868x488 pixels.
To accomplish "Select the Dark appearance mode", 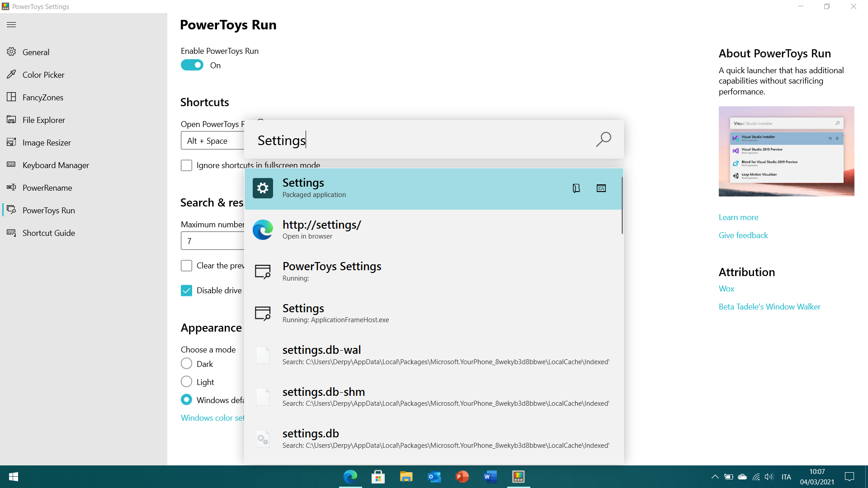I will [186, 363].
